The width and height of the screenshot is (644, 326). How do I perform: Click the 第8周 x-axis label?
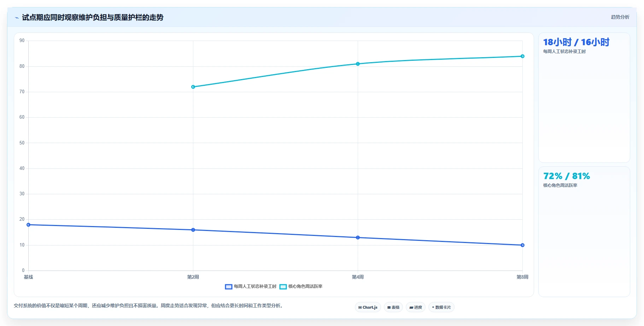[x=522, y=277]
